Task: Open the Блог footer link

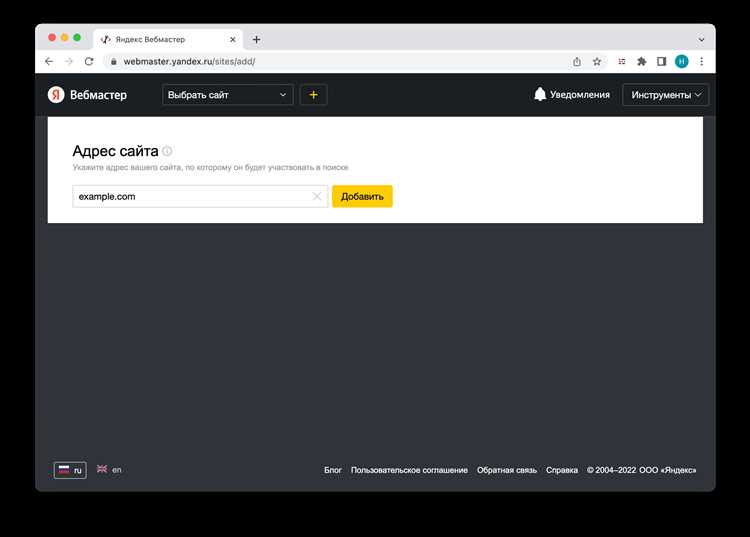Action: point(333,470)
